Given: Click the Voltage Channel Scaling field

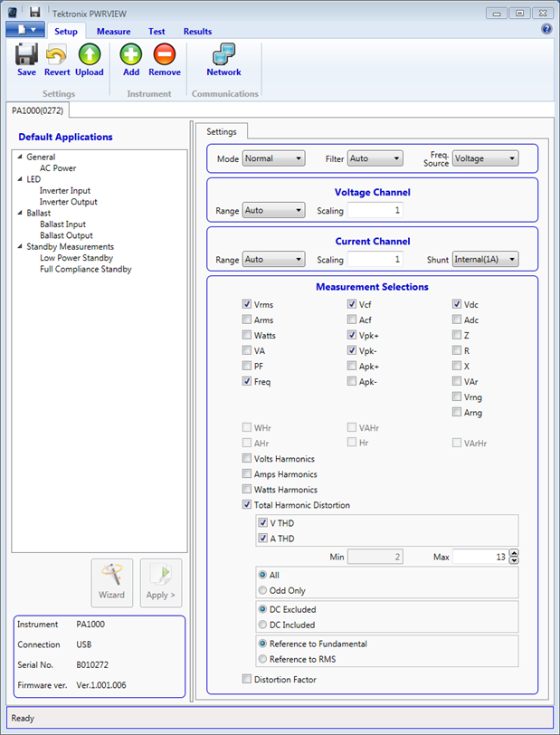Looking at the screenshot, I should click(375, 211).
